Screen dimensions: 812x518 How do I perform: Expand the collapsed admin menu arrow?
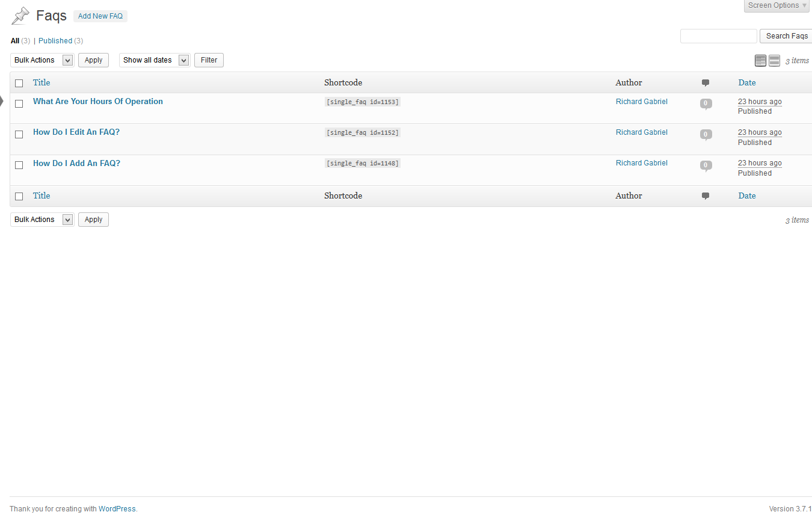(x=2, y=101)
